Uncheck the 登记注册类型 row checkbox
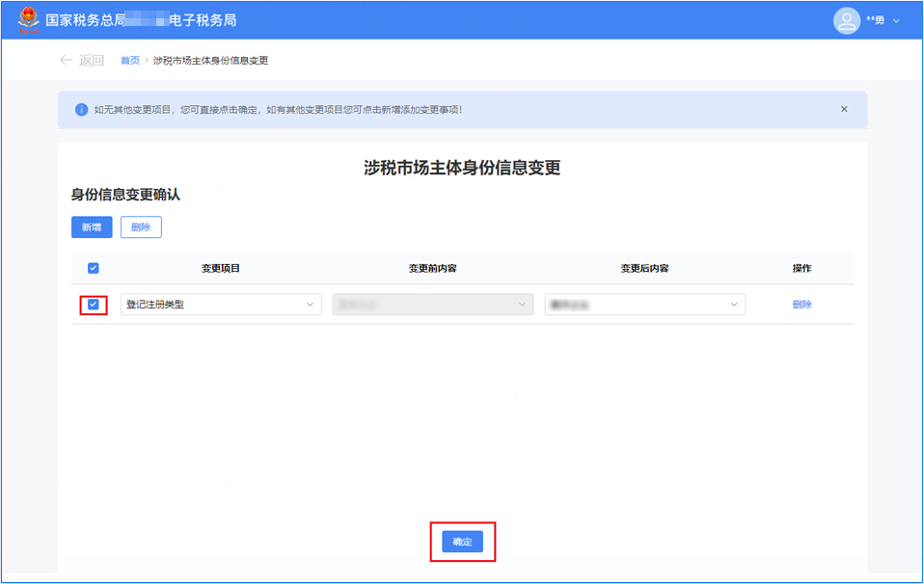Viewport: 924px width, 584px height. click(94, 305)
